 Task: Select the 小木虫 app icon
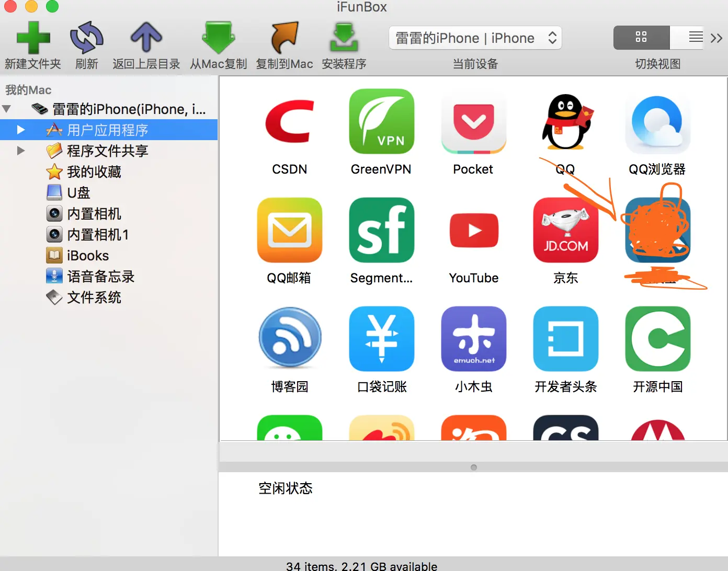click(x=474, y=339)
